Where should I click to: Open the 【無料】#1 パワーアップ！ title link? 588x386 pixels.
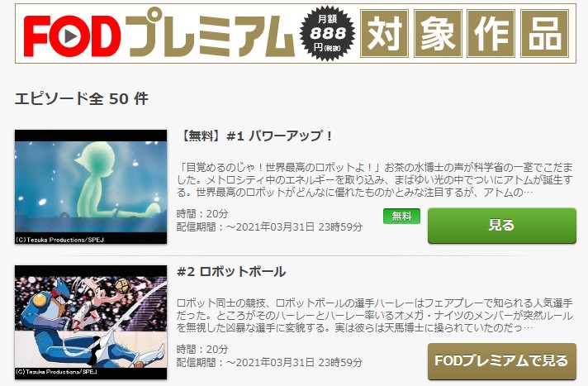pos(255,136)
